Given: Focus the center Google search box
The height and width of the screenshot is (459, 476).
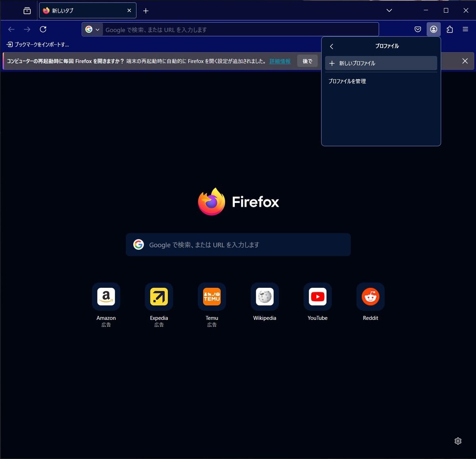Looking at the screenshot, I should pyautogui.click(x=238, y=245).
